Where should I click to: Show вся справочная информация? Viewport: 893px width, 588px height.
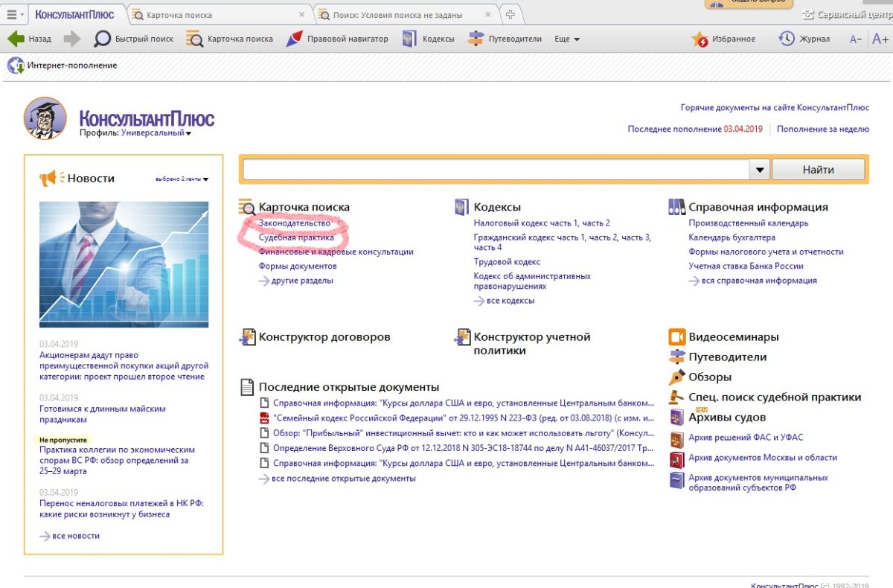(753, 281)
